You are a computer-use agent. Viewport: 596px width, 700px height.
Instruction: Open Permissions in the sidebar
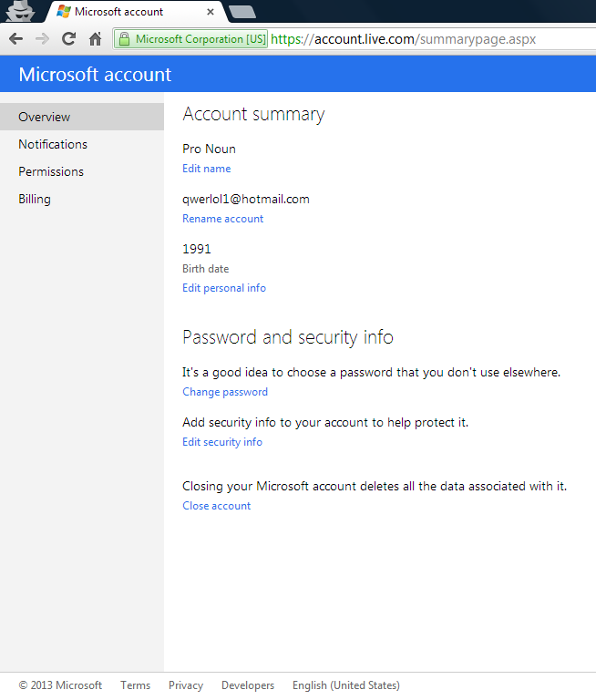click(51, 171)
